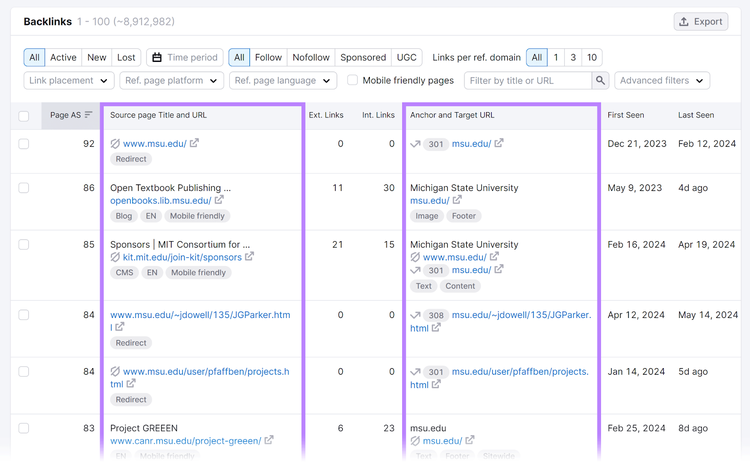Open the www.msu.edu/ target in the MIT Sponsors row

click(x=454, y=257)
